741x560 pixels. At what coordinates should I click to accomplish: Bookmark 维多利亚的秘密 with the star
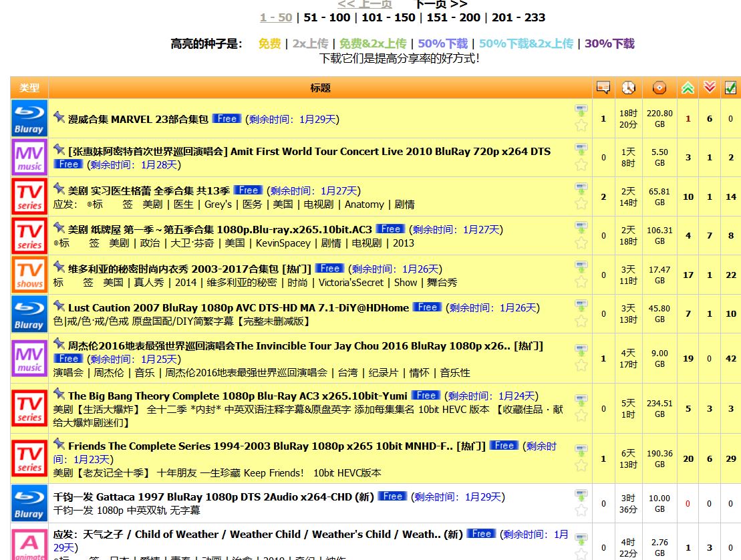point(581,282)
